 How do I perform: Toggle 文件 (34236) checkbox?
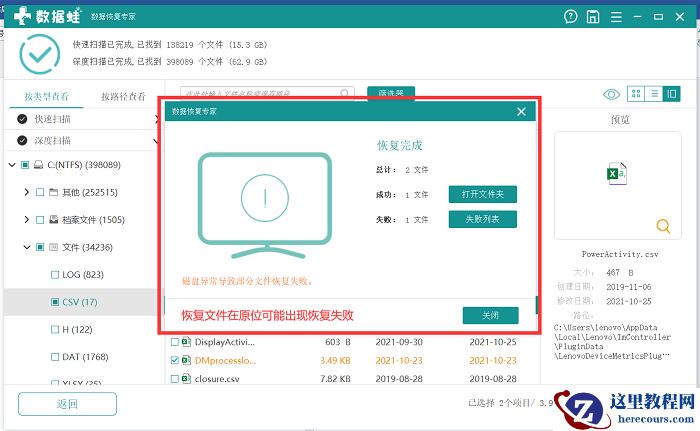(40, 247)
